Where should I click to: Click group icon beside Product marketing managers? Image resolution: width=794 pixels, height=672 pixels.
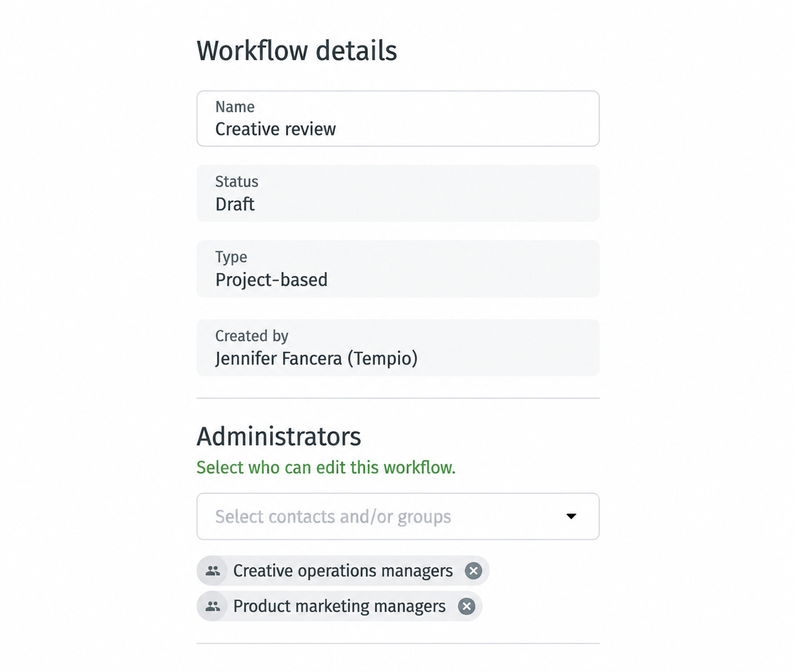click(x=213, y=606)
